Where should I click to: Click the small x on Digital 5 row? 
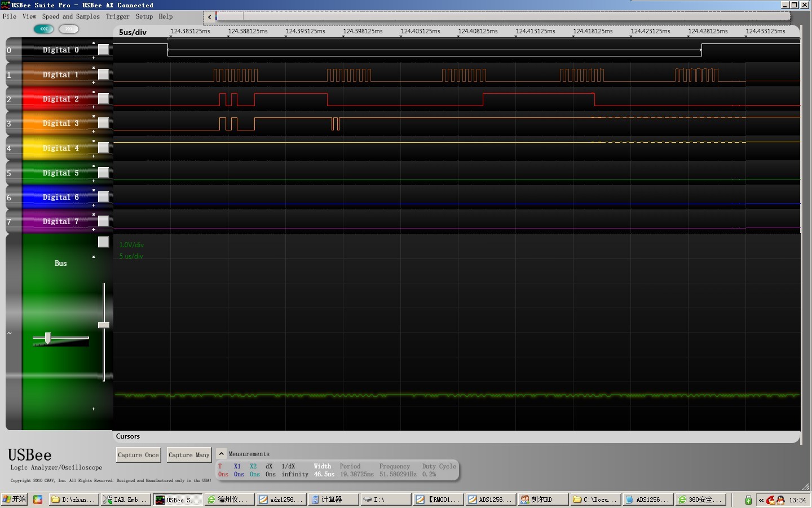pos(94,166)
